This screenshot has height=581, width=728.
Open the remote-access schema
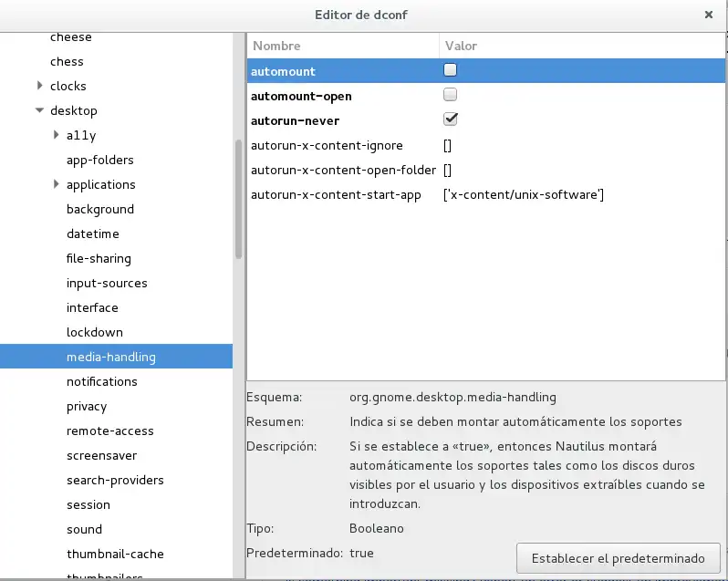coord(110,431)
